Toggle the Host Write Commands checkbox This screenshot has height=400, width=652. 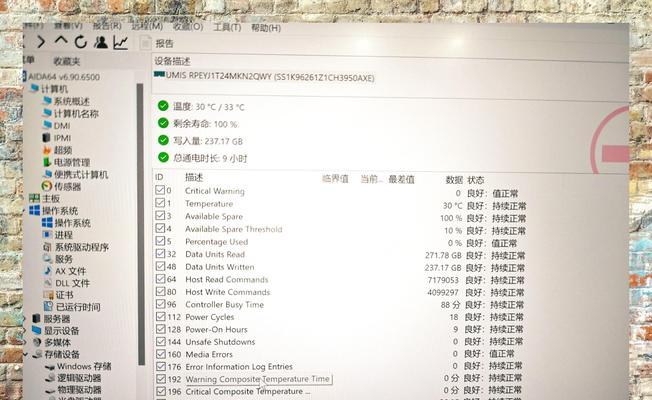point(161,291)
